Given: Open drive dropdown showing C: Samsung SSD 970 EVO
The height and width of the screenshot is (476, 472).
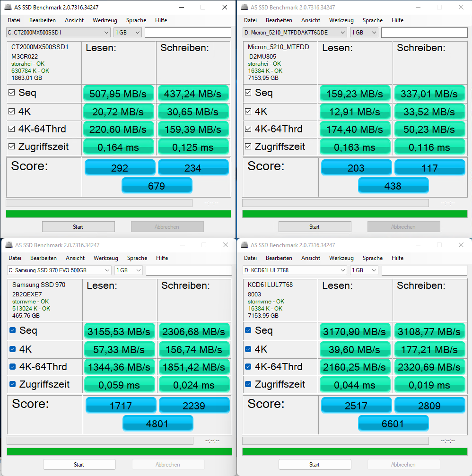Looking at the screenshot, I should pyautogui.click(x=59, y=270).
